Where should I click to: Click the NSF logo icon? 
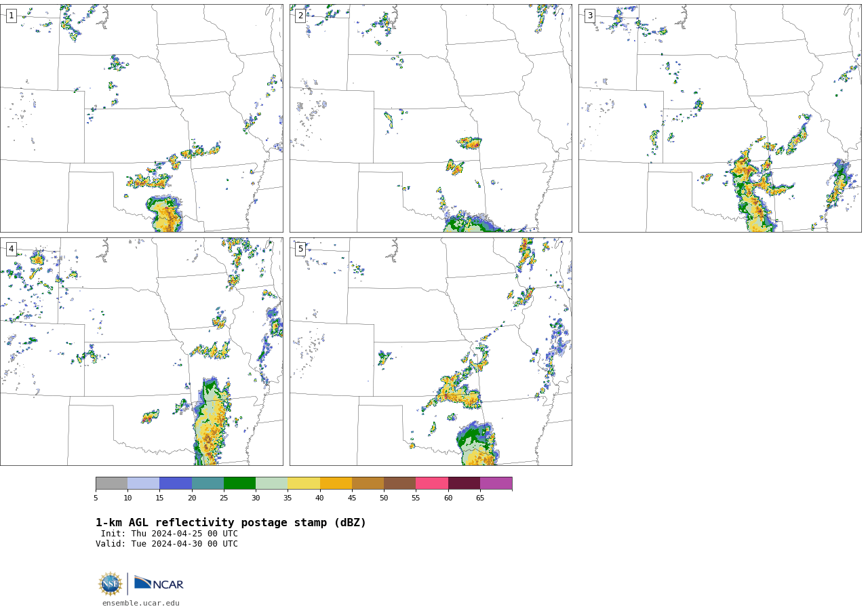pyautogui.click(x=111, y=584)
